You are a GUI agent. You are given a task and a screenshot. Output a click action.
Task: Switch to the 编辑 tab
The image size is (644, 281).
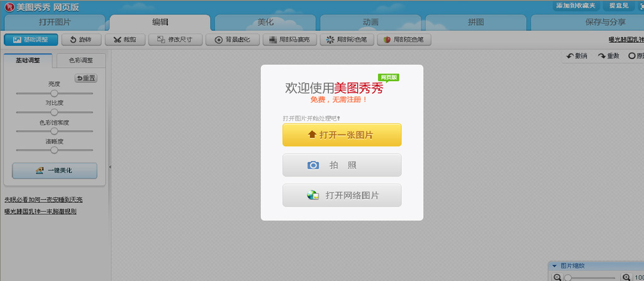pyautogui.click(x=160, y=22)
